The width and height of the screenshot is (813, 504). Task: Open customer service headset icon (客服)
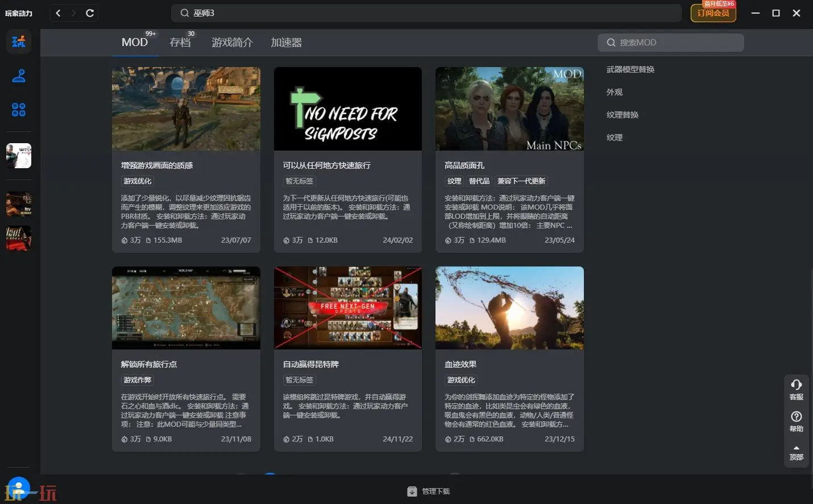pos(796,389)
